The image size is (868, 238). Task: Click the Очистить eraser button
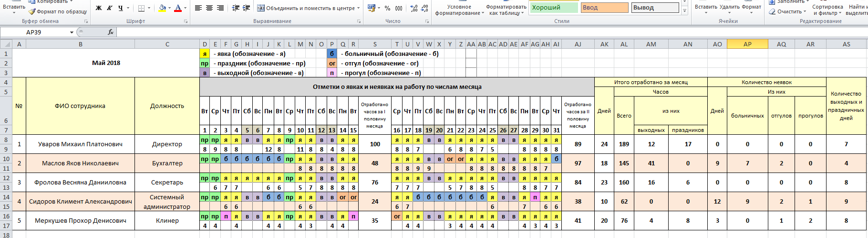point(787,11)
